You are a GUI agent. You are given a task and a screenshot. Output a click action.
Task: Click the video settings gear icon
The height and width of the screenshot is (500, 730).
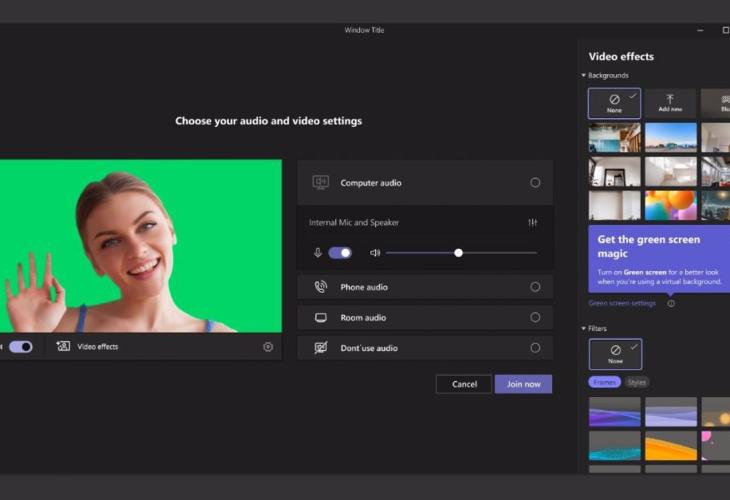[x=268, y=347]
